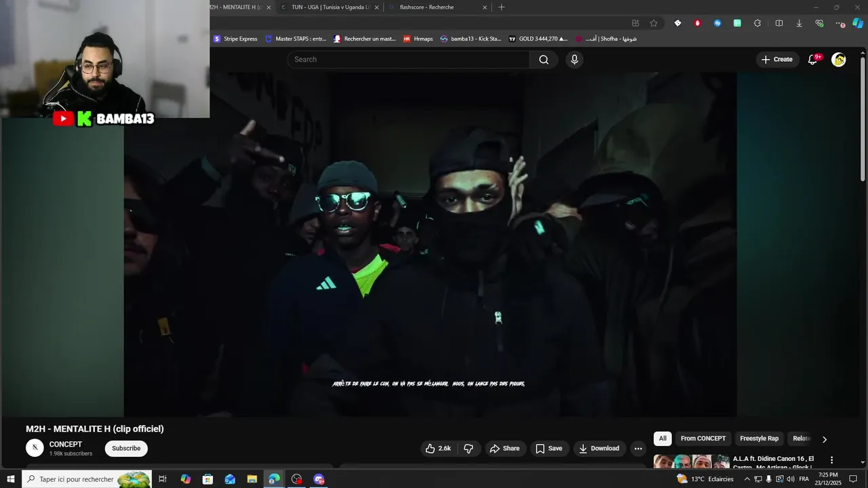The image size is (868, 488).
Task: Open YouTube notifications bell
Action: 812,60
